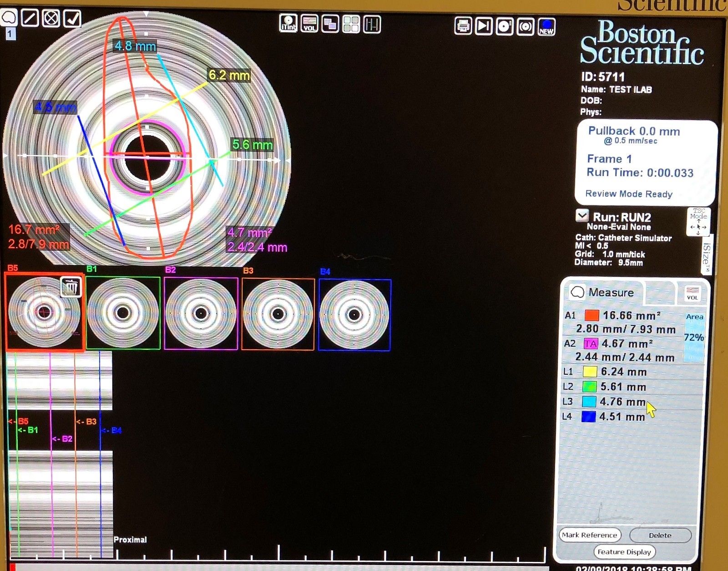Viewport: 728px width, 571px height.
Task: Open the Measure panel shape selector
Action: tap(578, 292)
